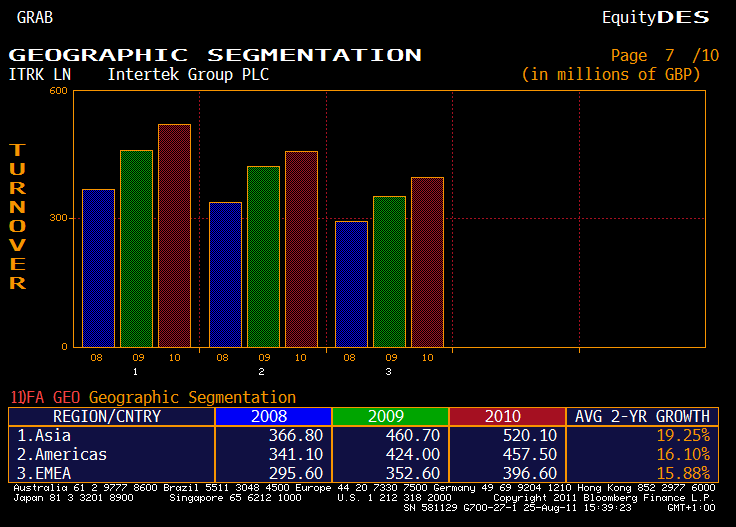
Task: Click the Americas 2009 turnover bar in the chart
Action: tap(263, 257)
